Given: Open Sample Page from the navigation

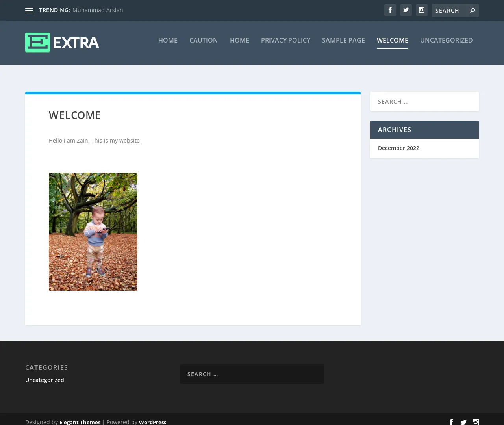Looking at the screenshot, I should (x=343, y=40).
